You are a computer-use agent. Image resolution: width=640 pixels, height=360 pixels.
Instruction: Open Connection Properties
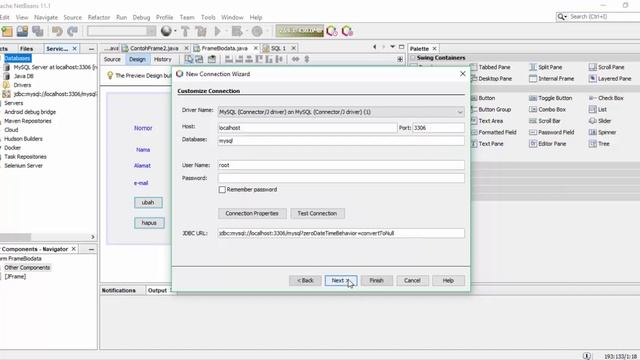(x=252, y=213)
